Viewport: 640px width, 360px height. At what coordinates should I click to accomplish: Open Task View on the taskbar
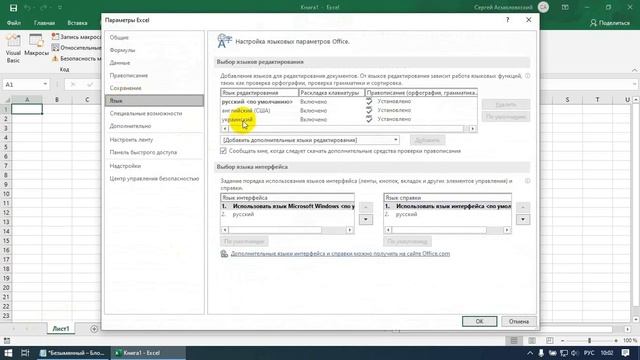click(25, 353)
